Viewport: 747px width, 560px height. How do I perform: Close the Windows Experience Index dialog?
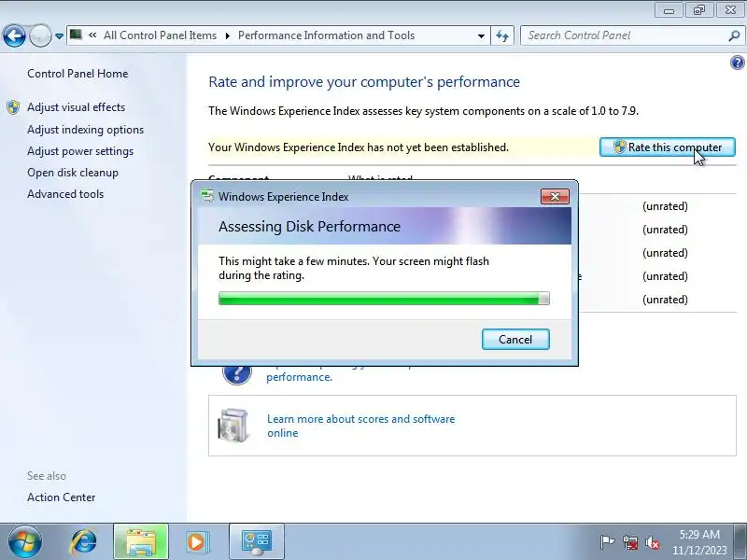click(555, 196)
